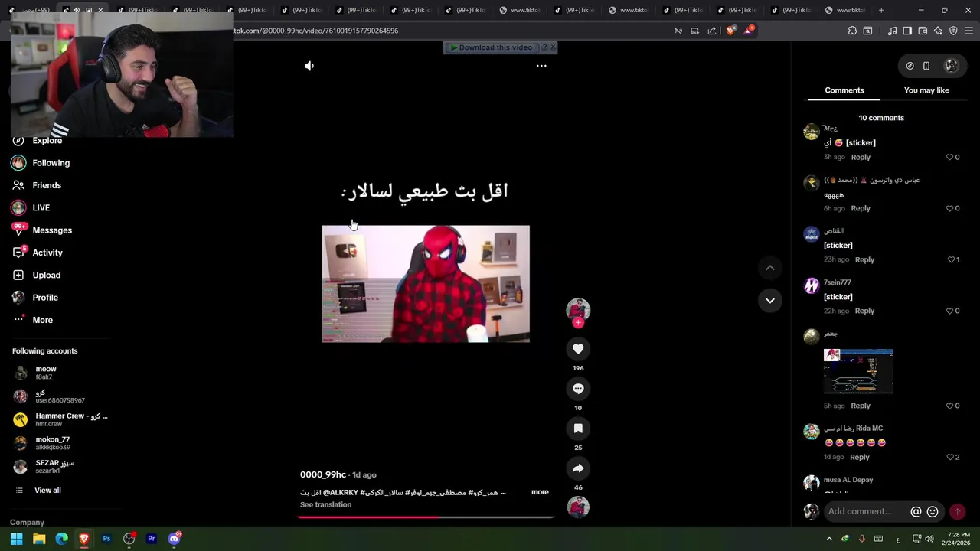The width and height of the screenshot is (980, 551).
Task: Open the Activity notifications
Action: [x=47, y=253]
